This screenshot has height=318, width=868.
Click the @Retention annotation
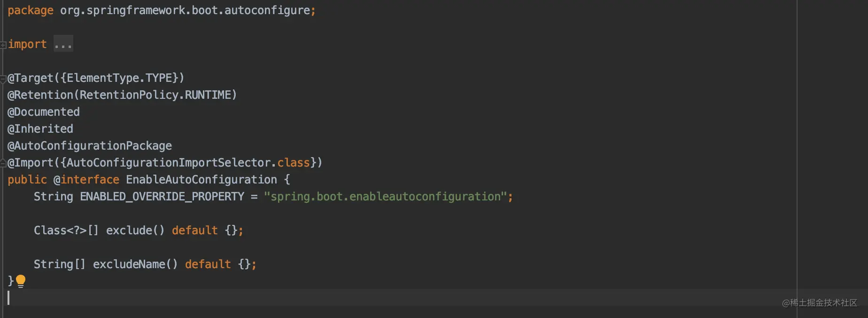point(40,95)
